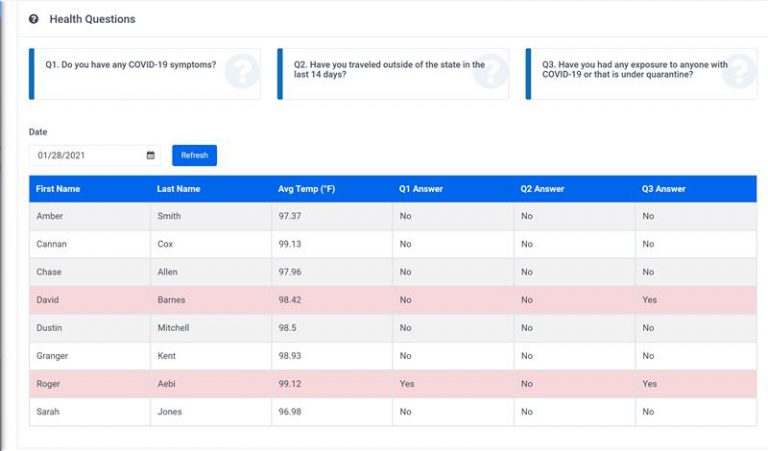Viewport: 768px width, 451px height.
Task: Click the Q1 COVID-19 symptoms question card
Action: [x=145, y=74]
